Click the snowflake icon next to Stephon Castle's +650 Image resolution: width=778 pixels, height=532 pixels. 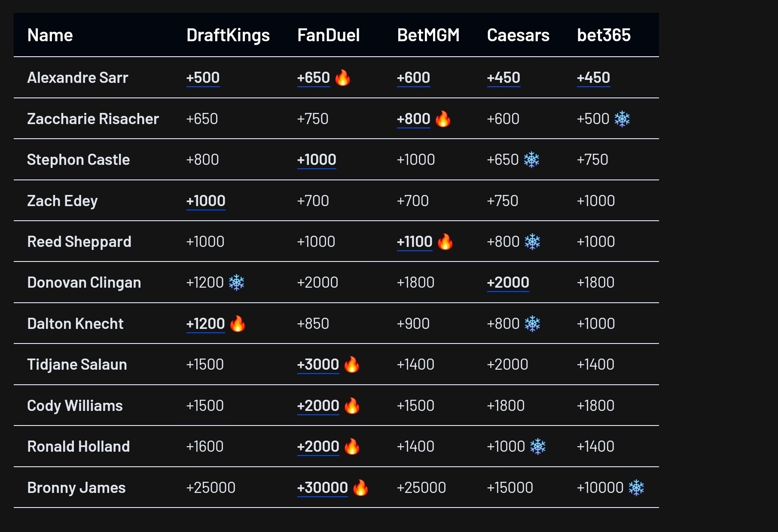(x=531, y=160)
